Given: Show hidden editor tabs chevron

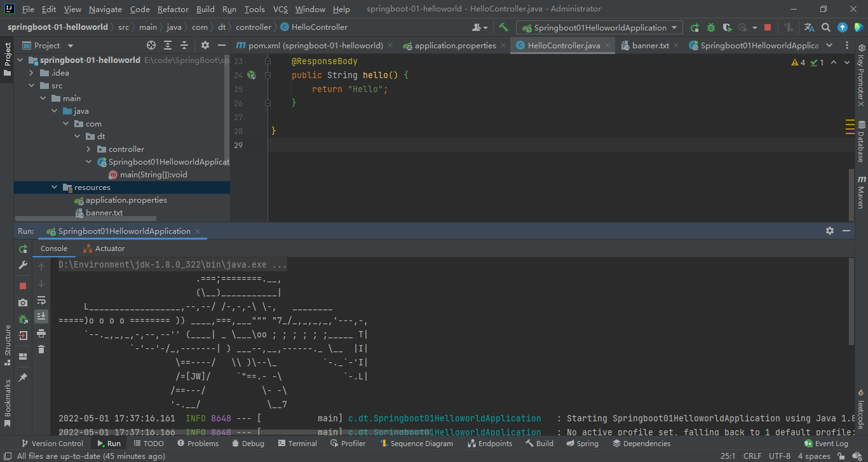Looking at the screenshot, I should click(830, 45).
